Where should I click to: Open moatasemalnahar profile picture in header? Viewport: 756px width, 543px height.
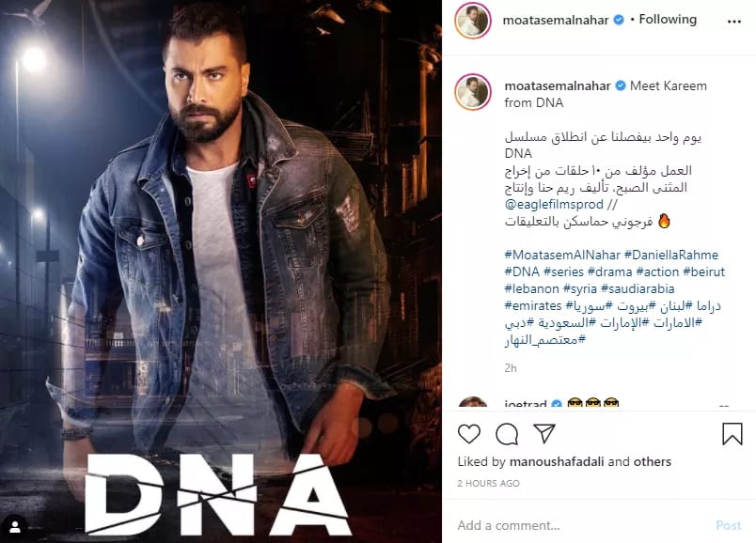coord(472,21)
